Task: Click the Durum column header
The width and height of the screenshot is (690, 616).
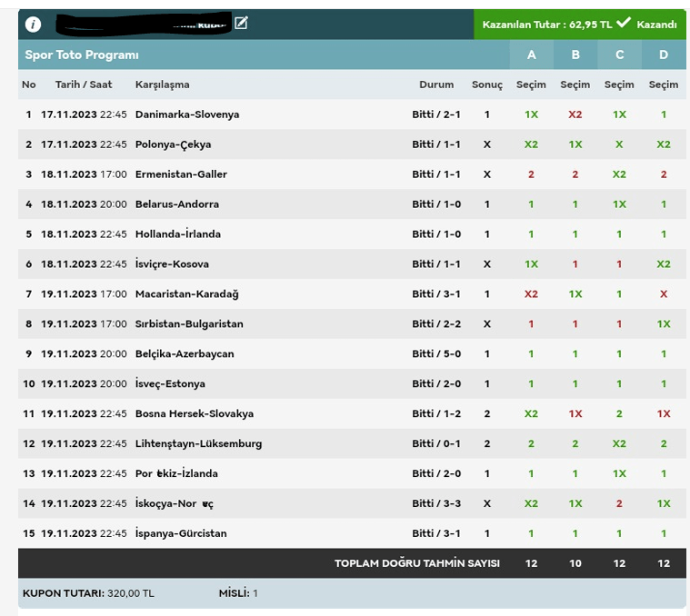Action: 436,84
